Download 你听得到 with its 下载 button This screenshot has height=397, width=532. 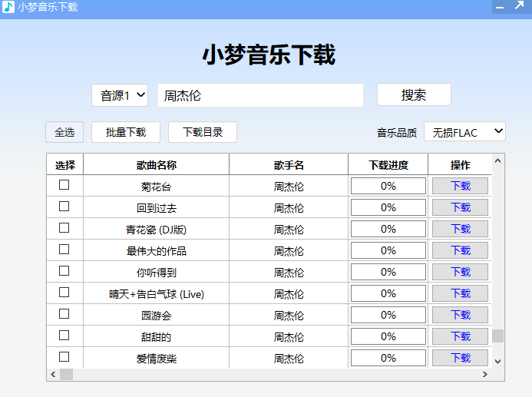pos(460,272)
